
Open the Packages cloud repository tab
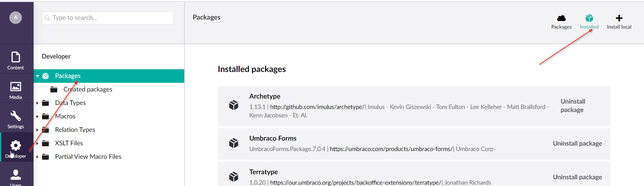coord(561,22)
